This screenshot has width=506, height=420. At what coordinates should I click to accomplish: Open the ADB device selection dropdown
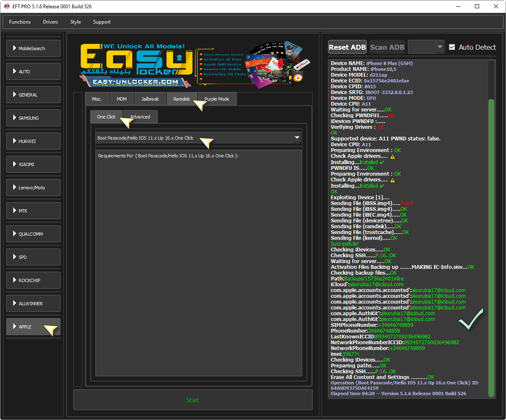tap(426, 47)
